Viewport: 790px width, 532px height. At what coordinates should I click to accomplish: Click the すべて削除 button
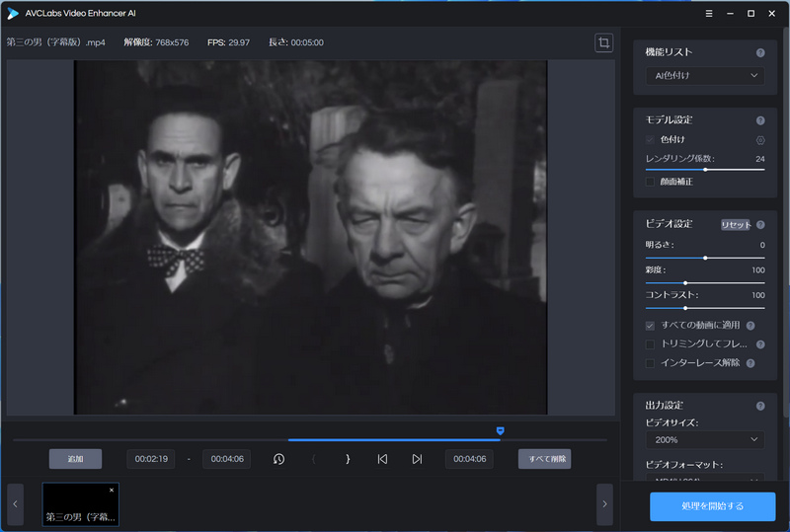pos(545,459)
